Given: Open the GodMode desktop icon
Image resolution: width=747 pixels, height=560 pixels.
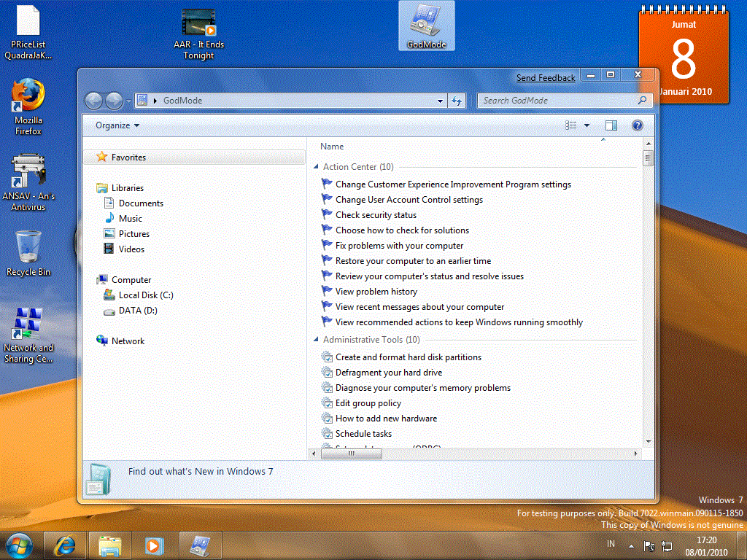Looking at the screenshot, I should tap(426, 26).
